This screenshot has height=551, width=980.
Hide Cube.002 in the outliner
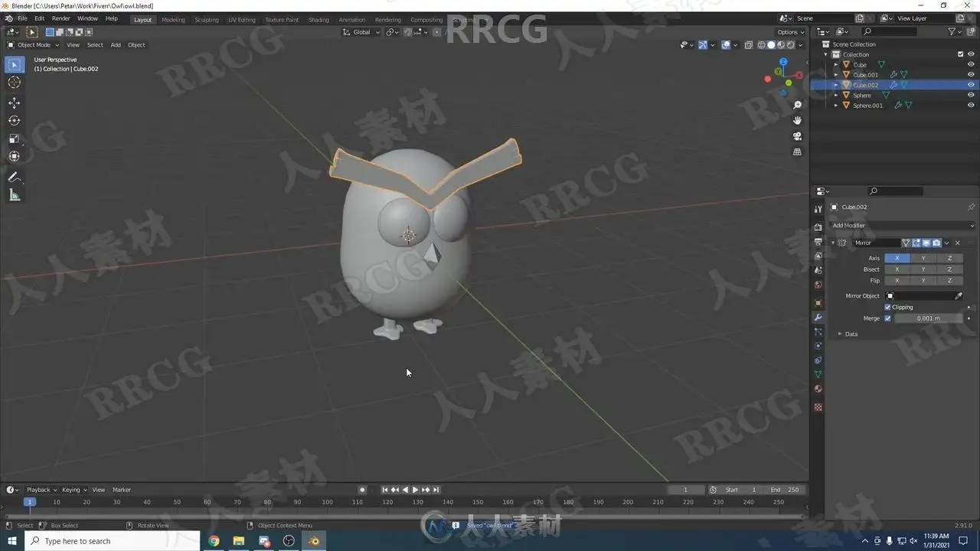pyautogui.click(x=971, y=85)
